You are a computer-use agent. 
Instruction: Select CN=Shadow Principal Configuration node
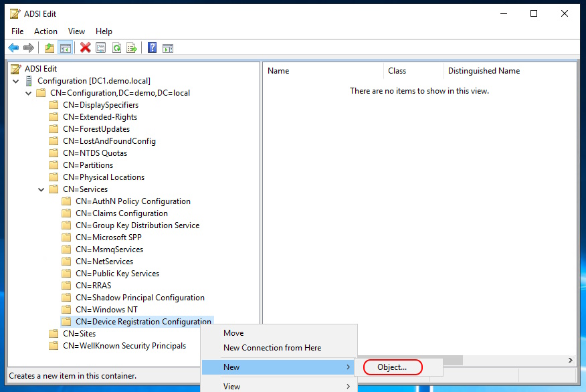pyautogui.click(x=140, y=298)
